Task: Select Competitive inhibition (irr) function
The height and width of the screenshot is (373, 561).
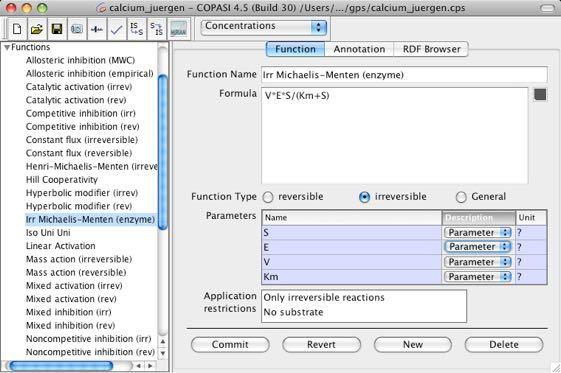Action: [81, 113]
